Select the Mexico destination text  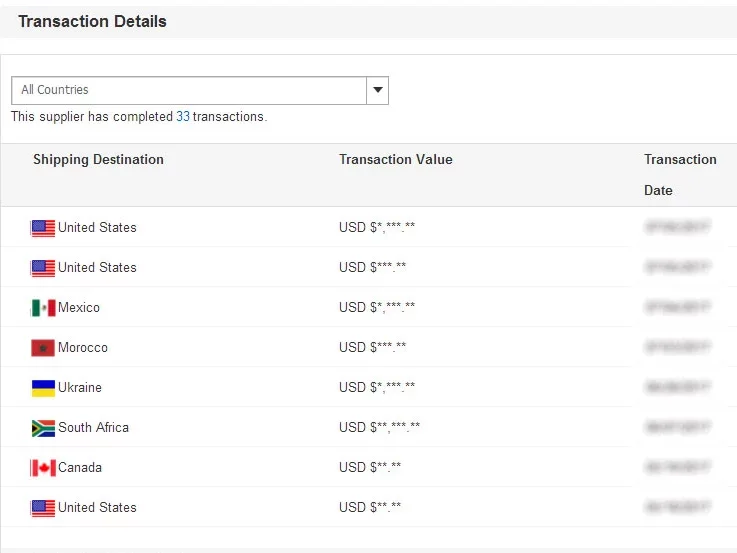click(x=79, y=308)
